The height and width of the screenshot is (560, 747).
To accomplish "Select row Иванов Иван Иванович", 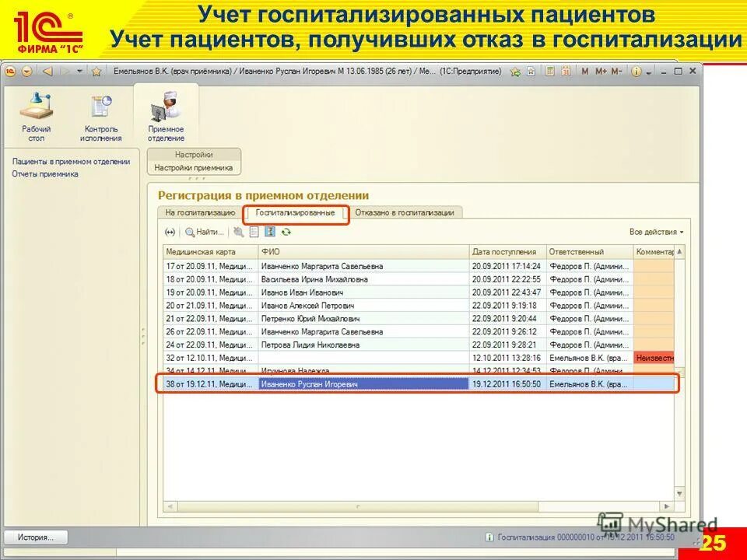I will tap(419, 292).
